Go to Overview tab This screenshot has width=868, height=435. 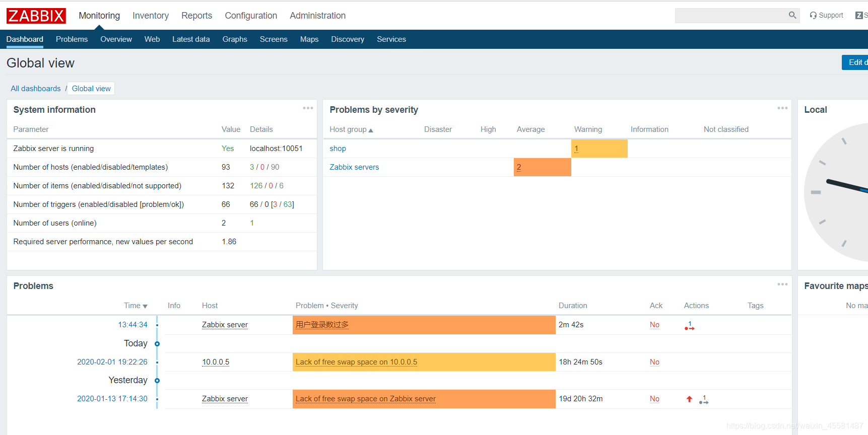pyautogui.click(x=116, y=39)
